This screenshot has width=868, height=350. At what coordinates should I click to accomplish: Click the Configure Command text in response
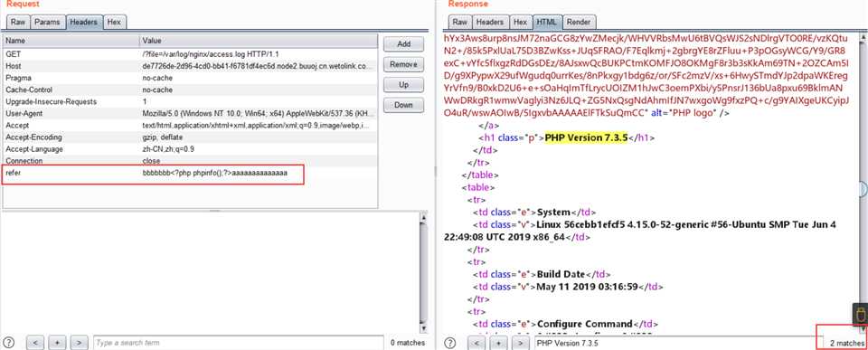585,324
